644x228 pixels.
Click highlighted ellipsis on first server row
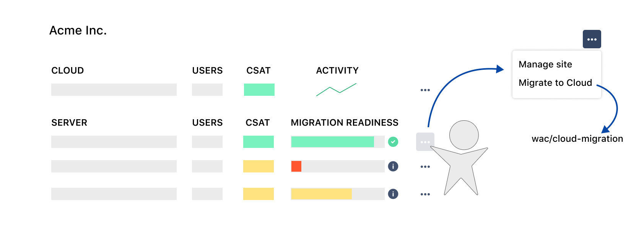(425, 142)
